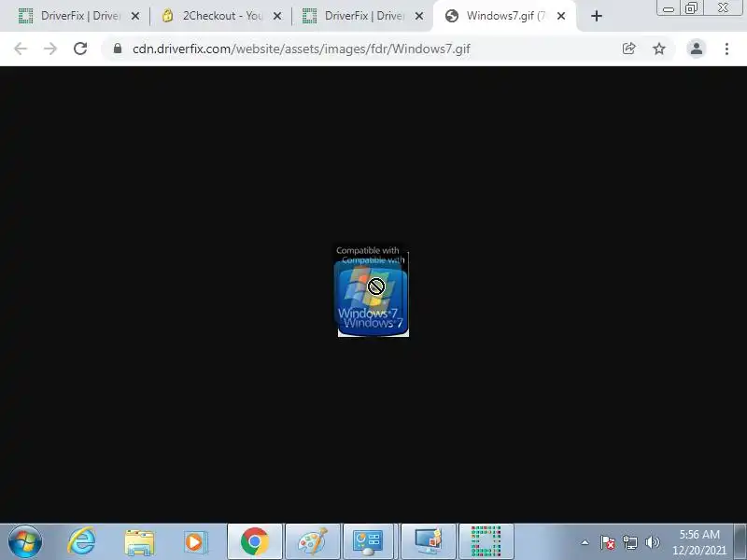Open a new tab
This screenshot has width=747, height=560.
pyautogui.click(x=596, y=16)
